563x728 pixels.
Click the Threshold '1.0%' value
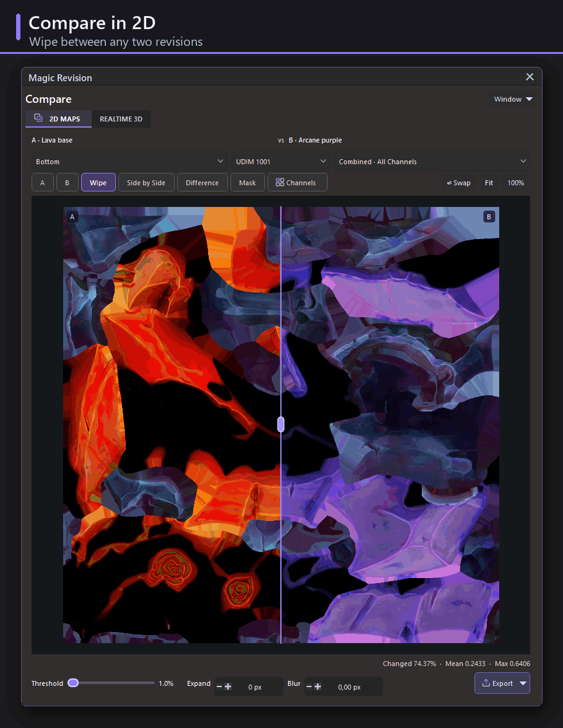166,683
